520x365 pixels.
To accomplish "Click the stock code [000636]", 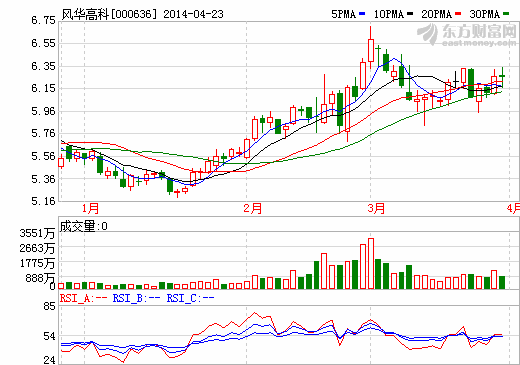I will pos(134,14).
